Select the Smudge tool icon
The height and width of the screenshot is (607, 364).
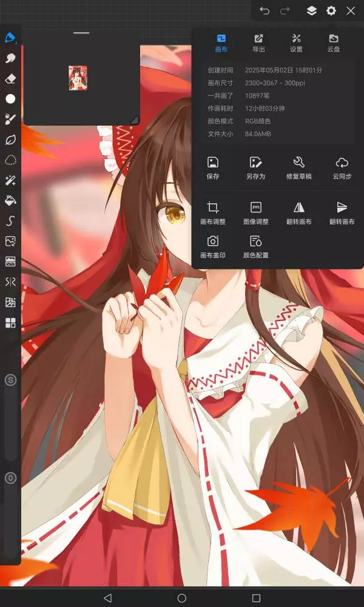(10, 58)
